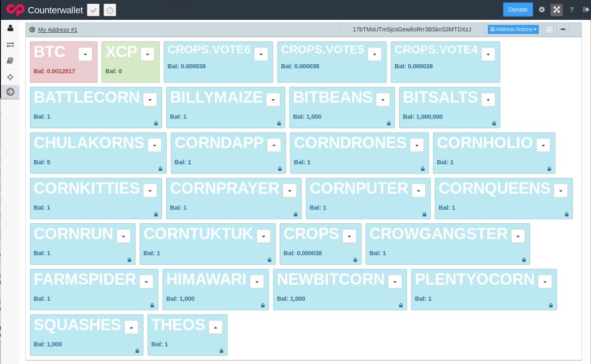Open the Address Actions dropdown
Viewport: 591px width, 364px height.
[x=513, y=30]
